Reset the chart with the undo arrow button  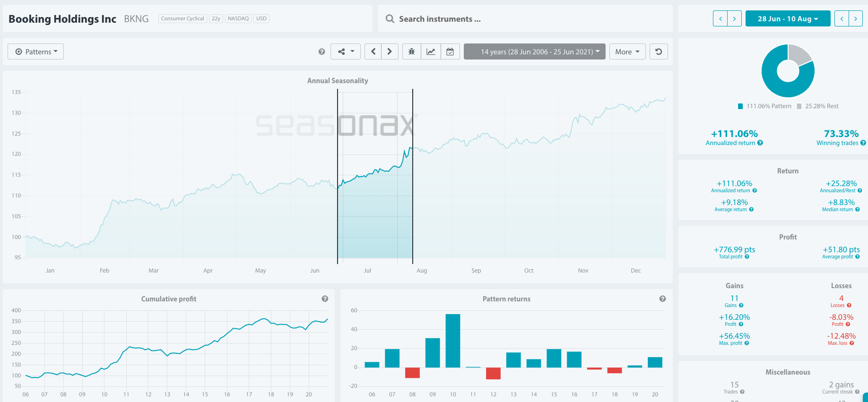[659, 51]
